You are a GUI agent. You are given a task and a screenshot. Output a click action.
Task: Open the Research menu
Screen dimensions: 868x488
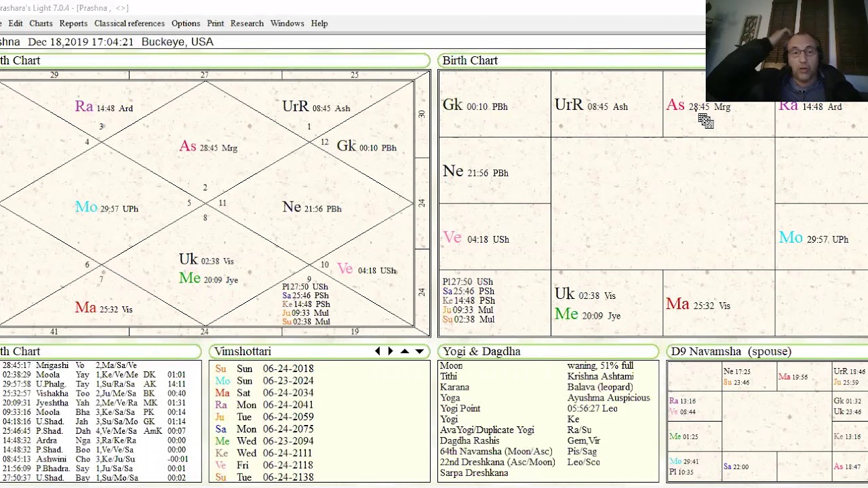click(247, 23)
